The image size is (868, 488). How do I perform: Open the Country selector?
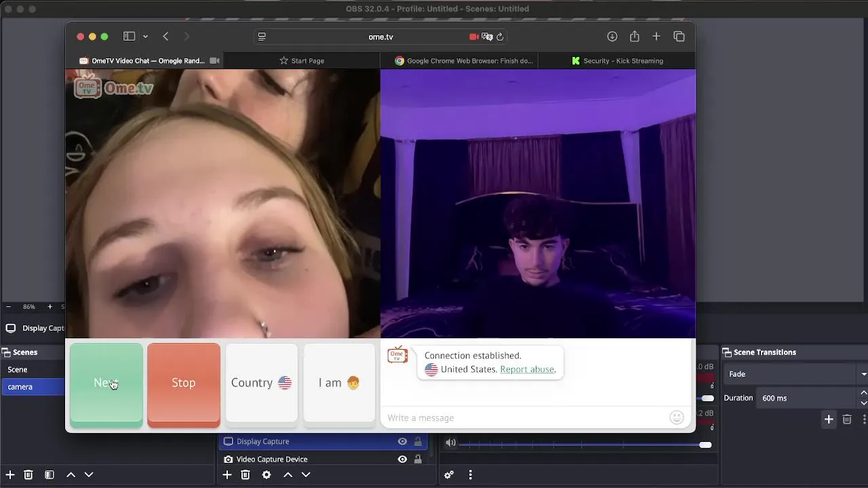(261, 383)
